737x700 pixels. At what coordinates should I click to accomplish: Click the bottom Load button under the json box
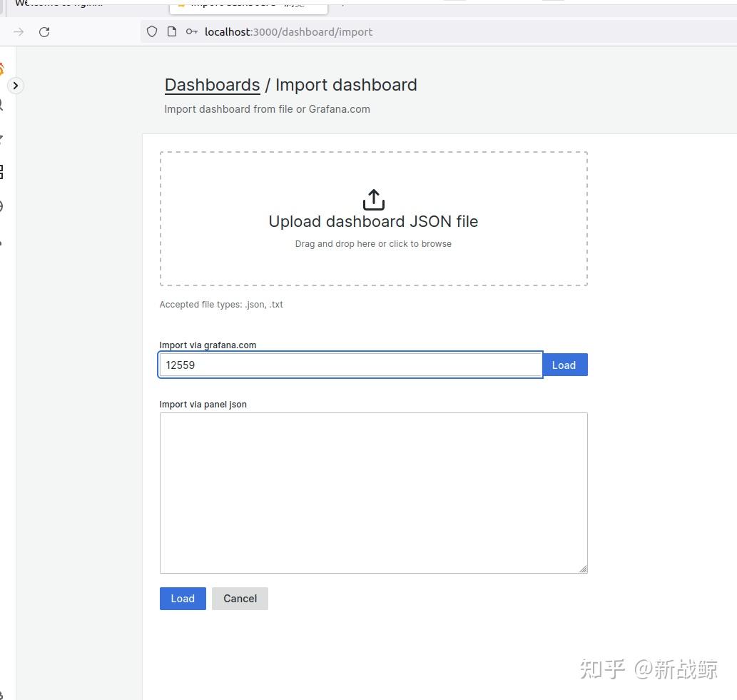coord(183,598)
